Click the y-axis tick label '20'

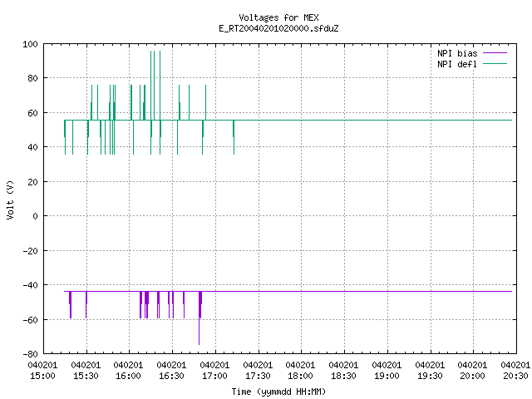(x=32, y=182)
